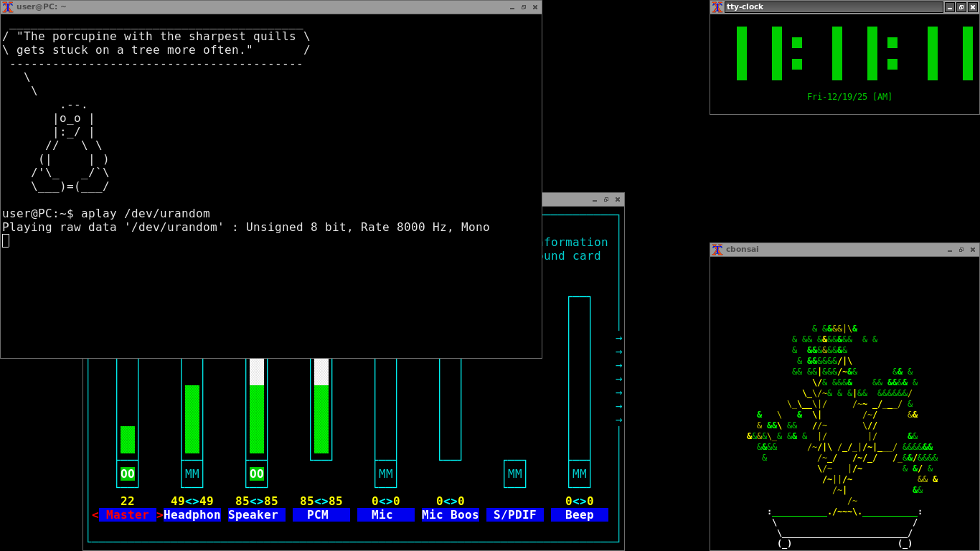This screenshot has width=980, height=551.
Task: Maximize the cbonsai window
Action: (961, 250)
